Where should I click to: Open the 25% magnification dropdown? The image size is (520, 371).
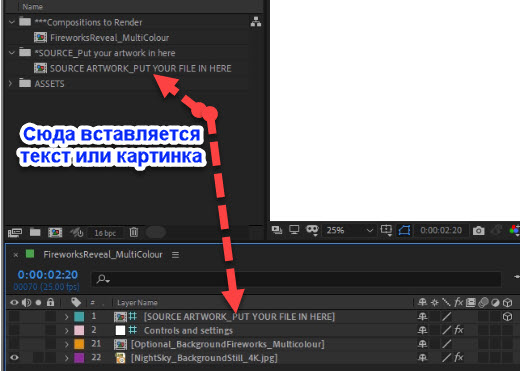pyautogui.click(x=349, y=230)
